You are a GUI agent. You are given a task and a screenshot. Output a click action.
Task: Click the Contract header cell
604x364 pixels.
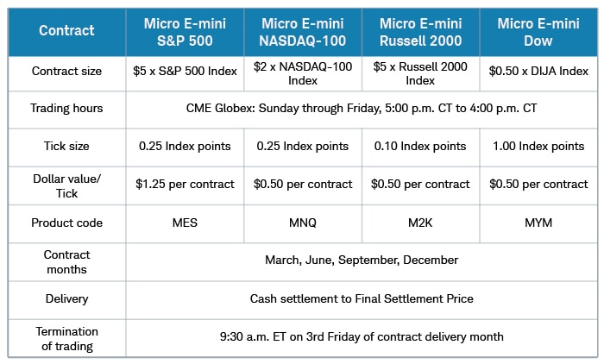66,31
